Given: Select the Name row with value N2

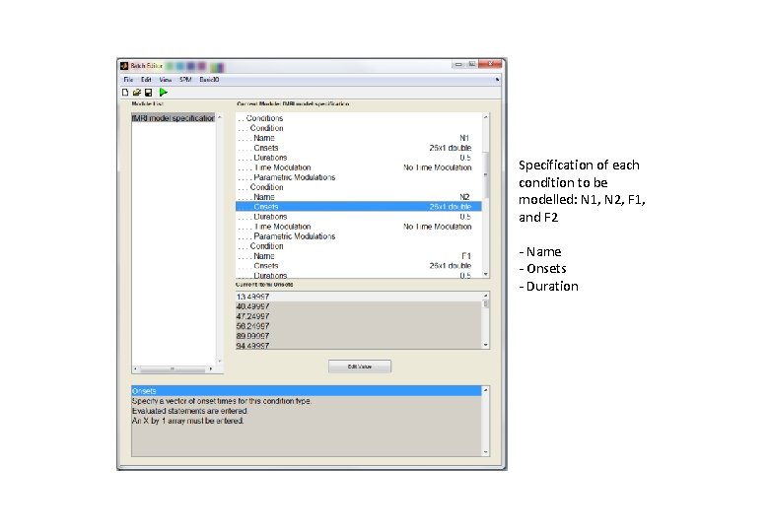Looking at the screenshot, I should click(x=359, y=197).
